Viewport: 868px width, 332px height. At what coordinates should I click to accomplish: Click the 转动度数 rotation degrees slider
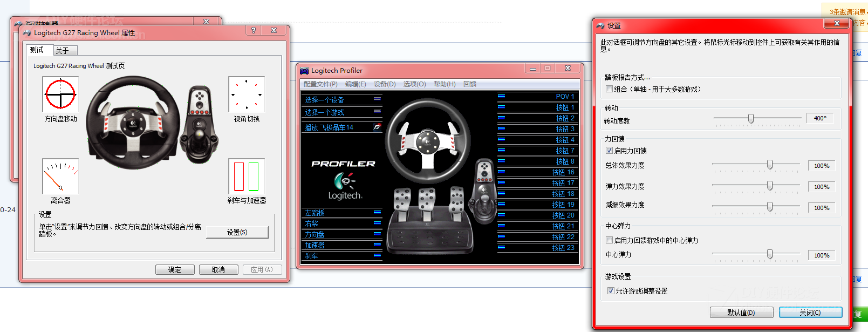tap(750, 118)
